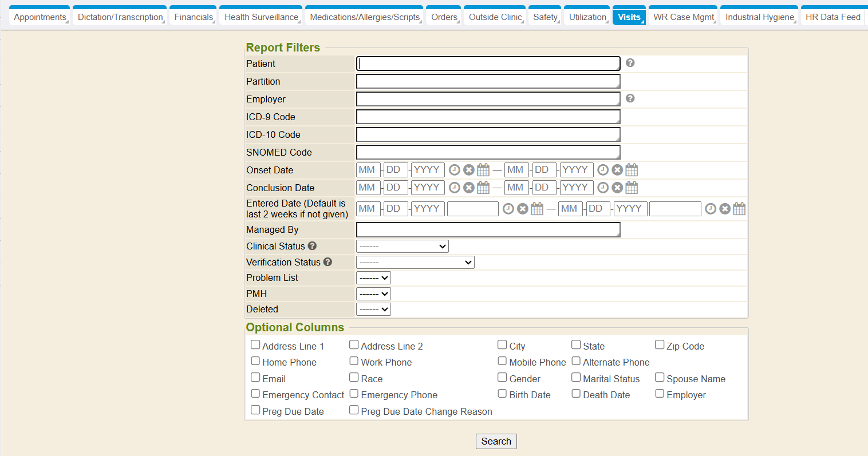Open the Deleted filter dropdown
The height and width of the screenshot is (456, 868).
373,310
